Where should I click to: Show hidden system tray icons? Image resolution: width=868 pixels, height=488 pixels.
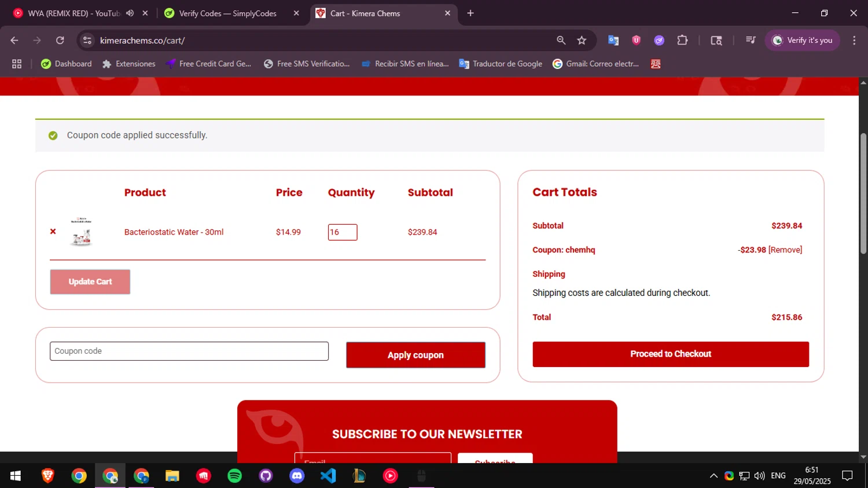tap(713, 476)
